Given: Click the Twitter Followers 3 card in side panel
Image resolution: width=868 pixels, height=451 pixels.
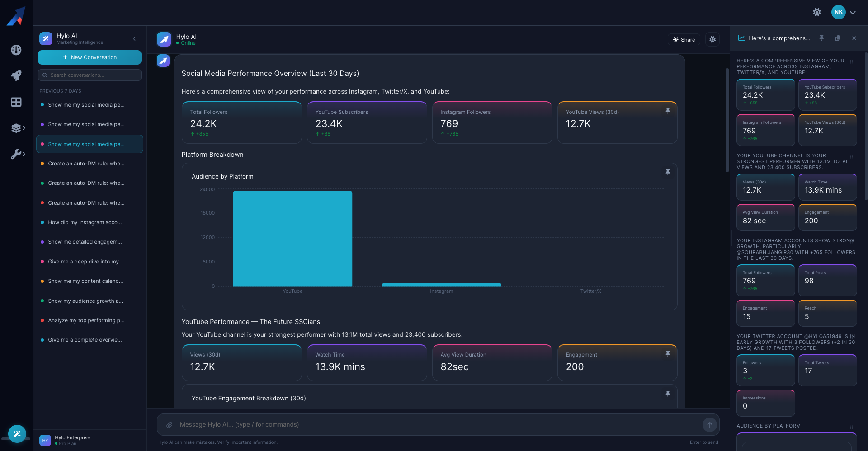Looking at the screenshot, I should pyautogui.click(x=766, y=370).
